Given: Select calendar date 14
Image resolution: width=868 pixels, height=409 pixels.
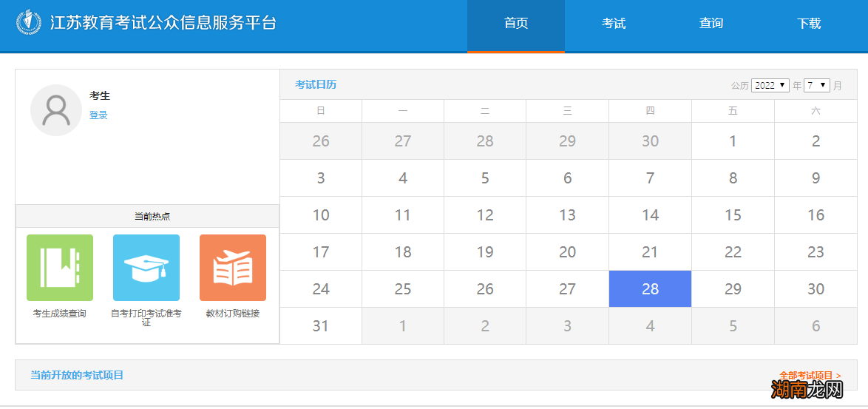Looking at the screenshot, I should pyautogui.click(x=650, y=214).
